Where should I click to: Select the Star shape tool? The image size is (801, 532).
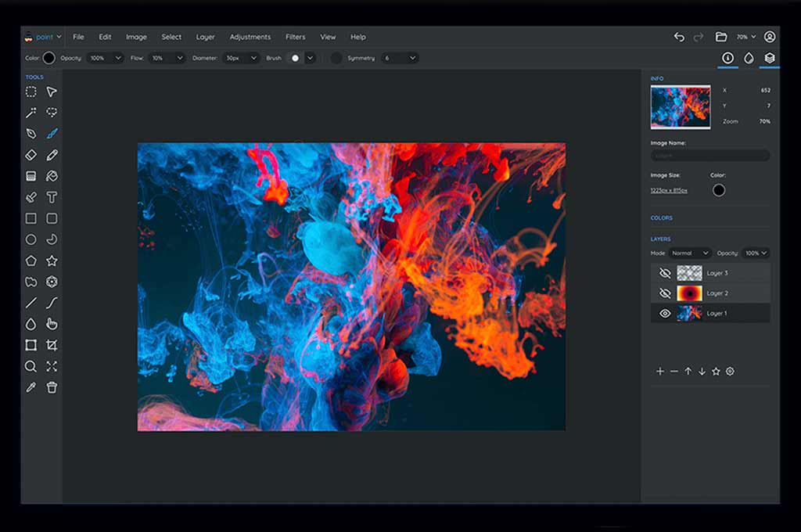point(52,261)
